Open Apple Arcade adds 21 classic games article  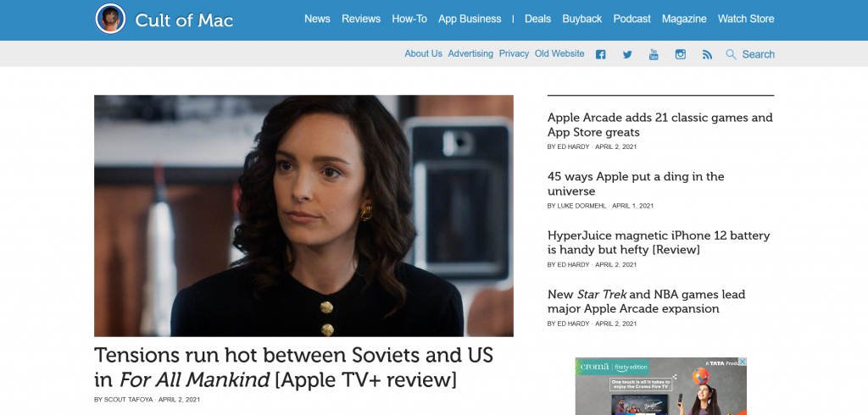(659, 125)
